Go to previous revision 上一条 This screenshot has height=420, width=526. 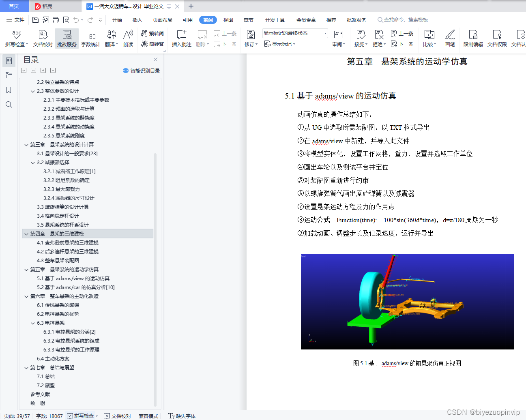click(x=402, y=34)
